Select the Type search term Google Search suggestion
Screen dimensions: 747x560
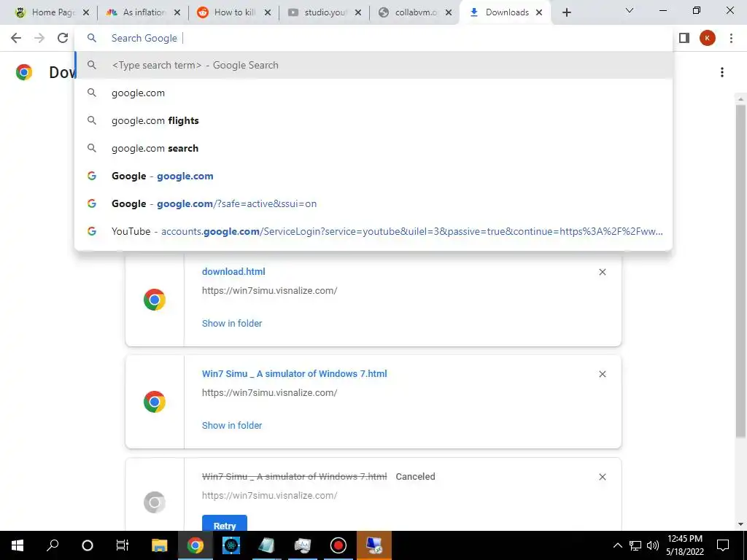pos(374,65)
